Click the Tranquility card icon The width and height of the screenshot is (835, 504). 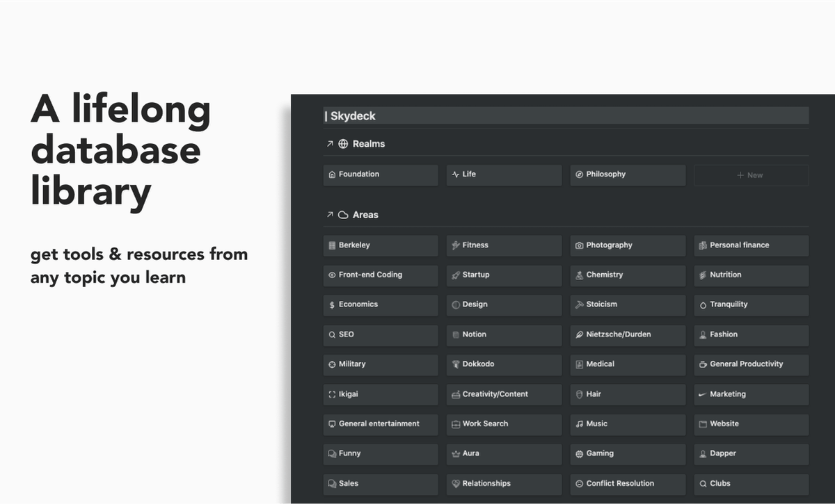click(703, 304)
